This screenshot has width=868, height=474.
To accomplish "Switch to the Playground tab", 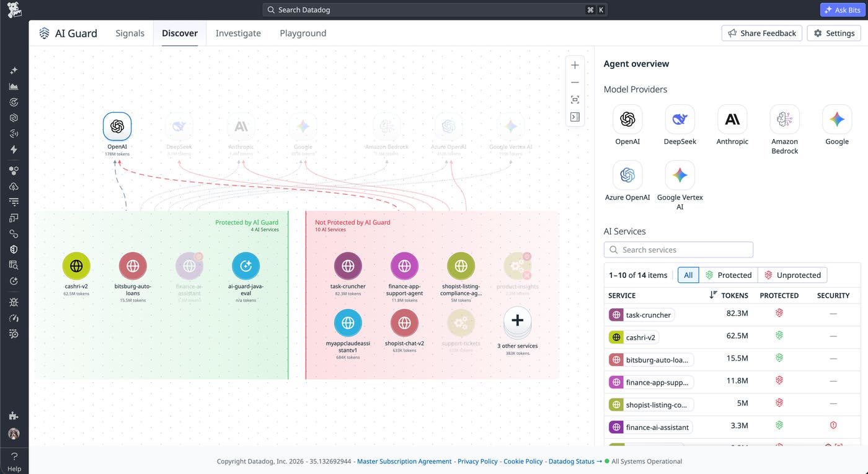I will click(303, 34).
